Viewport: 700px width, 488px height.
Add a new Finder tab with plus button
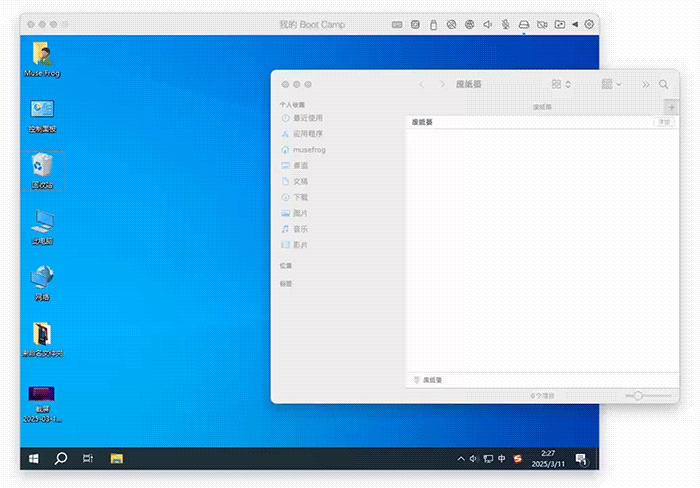(671, 107)
